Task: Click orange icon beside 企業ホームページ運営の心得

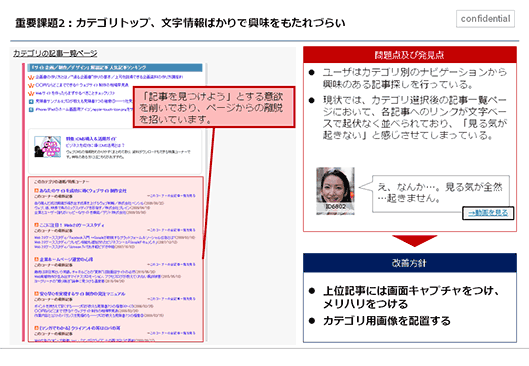Action: 36,259
